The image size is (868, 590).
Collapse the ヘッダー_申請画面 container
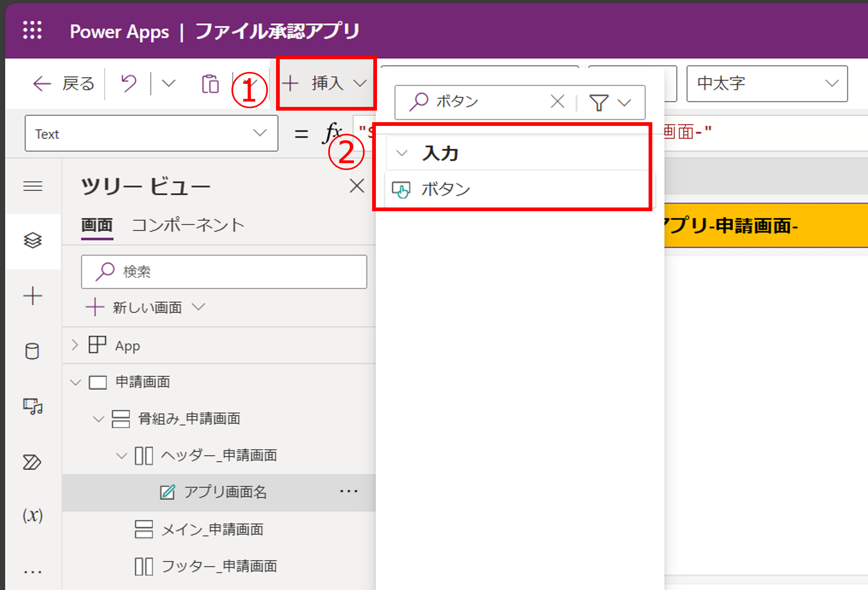point(121,456)
